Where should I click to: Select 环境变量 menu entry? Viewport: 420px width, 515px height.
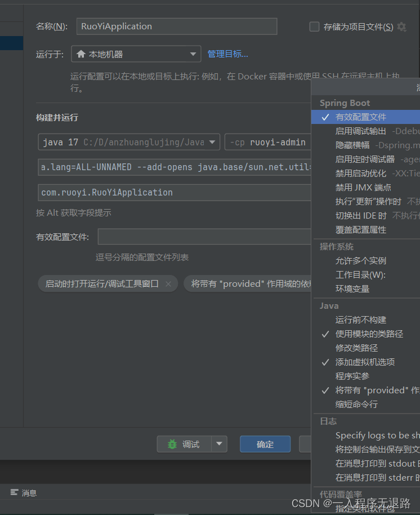click(x=365, y=289)
